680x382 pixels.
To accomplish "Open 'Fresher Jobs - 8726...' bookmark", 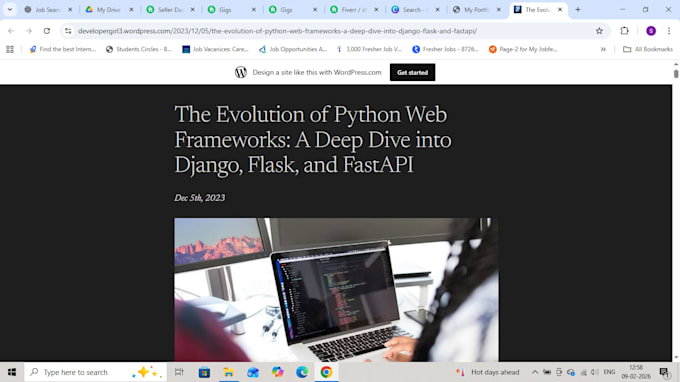I will coord(445,49).
